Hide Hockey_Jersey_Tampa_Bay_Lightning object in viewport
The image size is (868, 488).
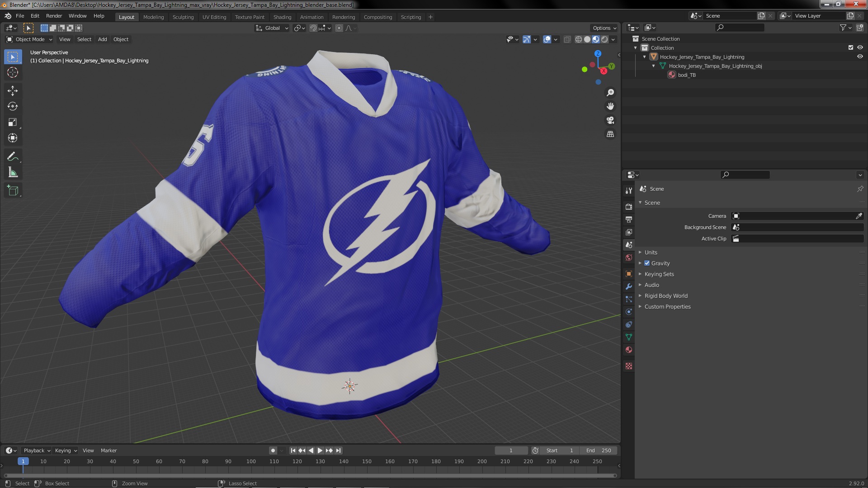tap(860, 57)
